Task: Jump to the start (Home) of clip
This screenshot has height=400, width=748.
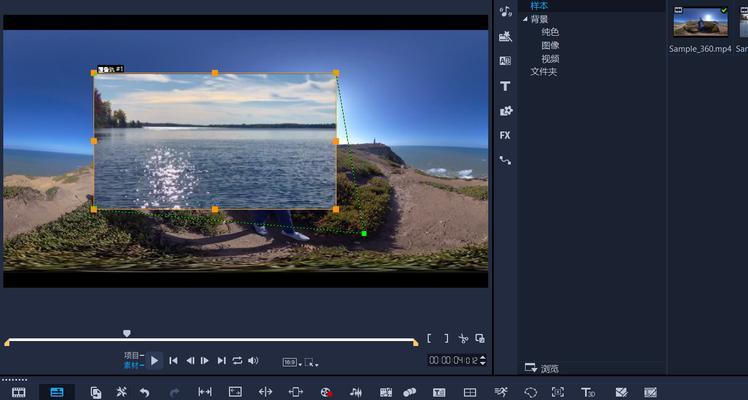Action: click(x=174, y=361)
